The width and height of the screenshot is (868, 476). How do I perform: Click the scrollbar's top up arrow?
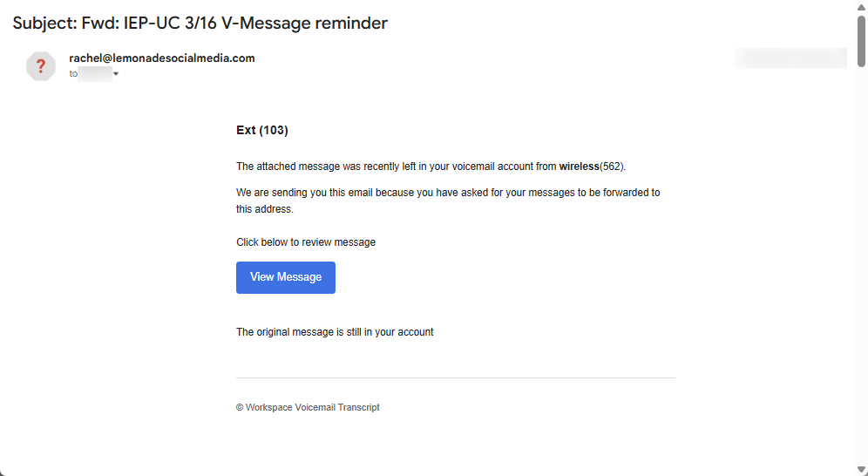click(x=861, y=8)
